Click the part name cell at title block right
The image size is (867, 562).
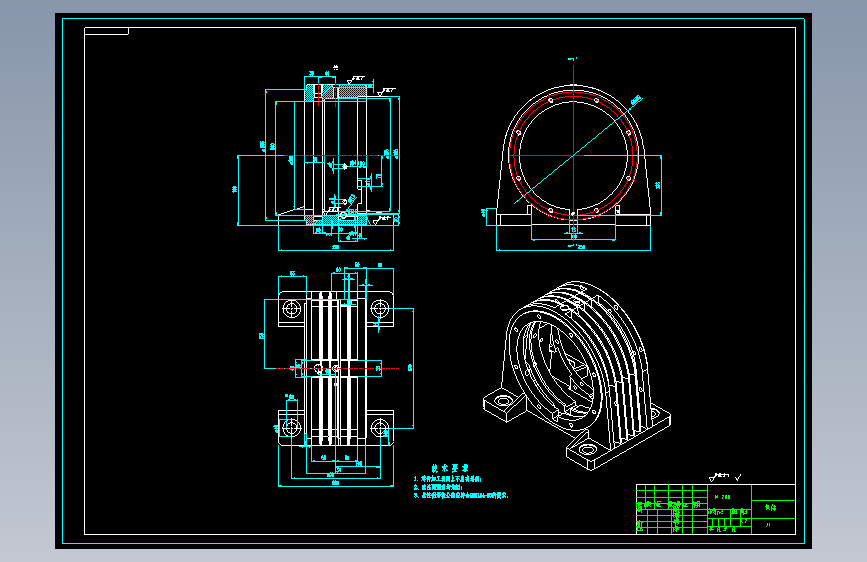point(773,507)
